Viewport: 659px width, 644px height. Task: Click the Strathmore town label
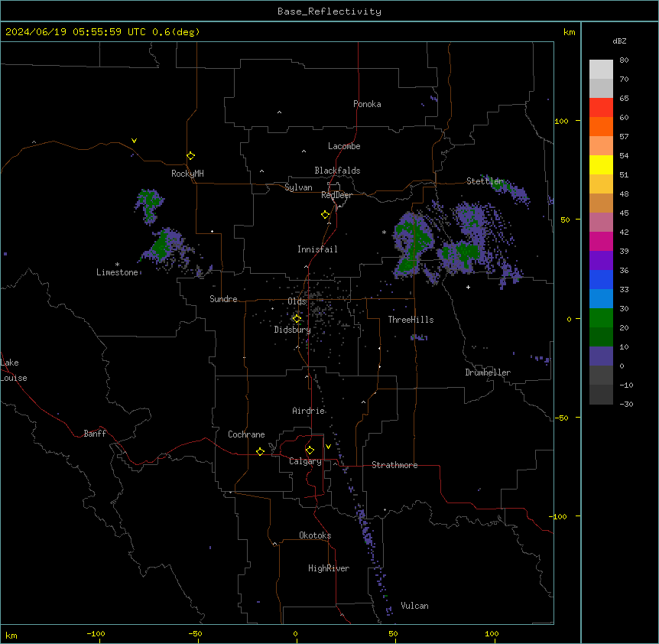point(394,465)
